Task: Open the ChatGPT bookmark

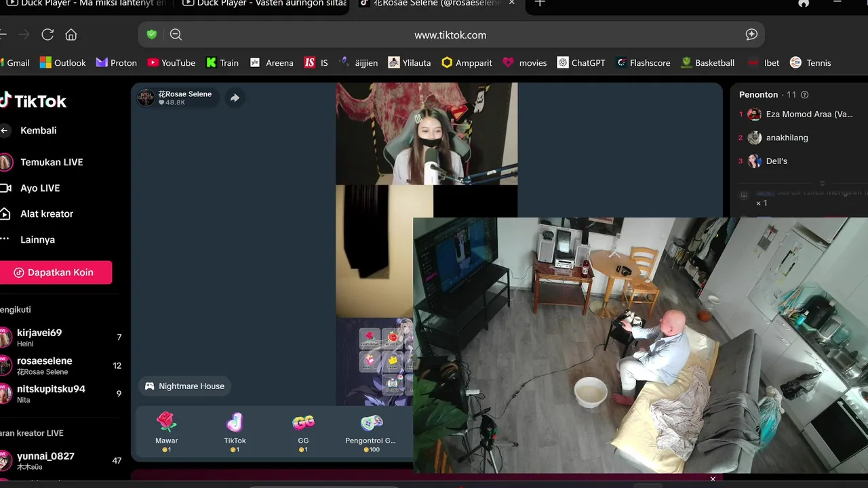Action: (x=581, y=62)
